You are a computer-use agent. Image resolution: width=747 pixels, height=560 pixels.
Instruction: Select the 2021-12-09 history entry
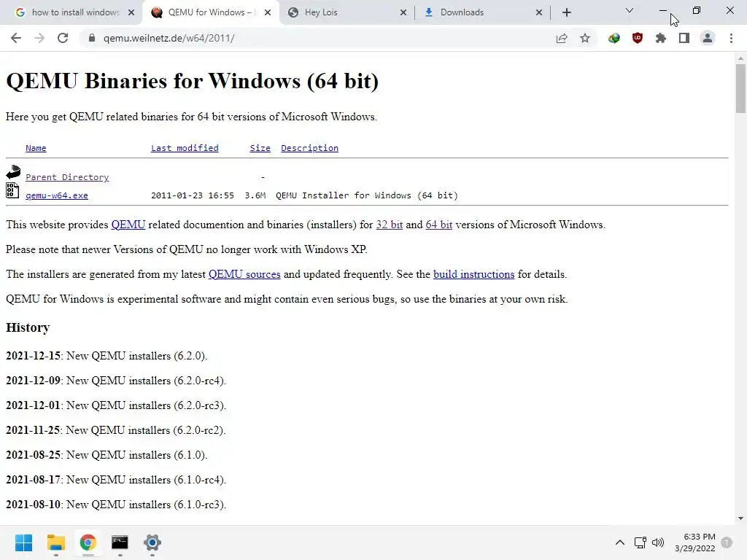pyautogui.click(x=116, y=381)
